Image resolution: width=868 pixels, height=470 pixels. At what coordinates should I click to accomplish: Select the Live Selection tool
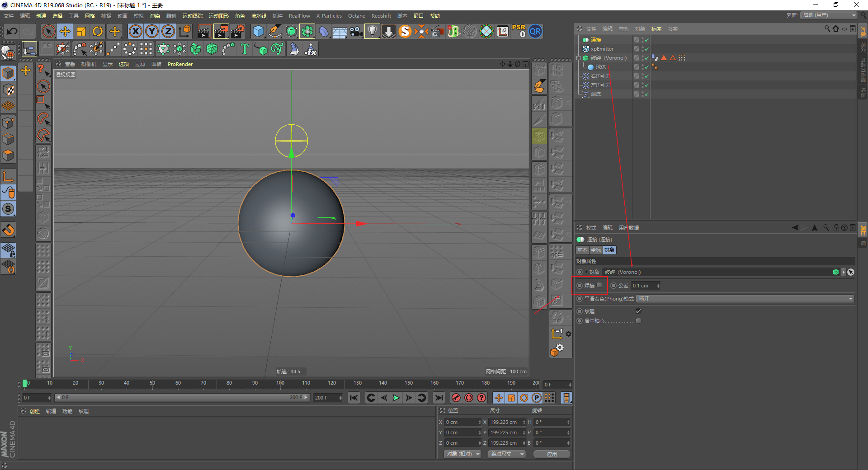click(48, 31)
